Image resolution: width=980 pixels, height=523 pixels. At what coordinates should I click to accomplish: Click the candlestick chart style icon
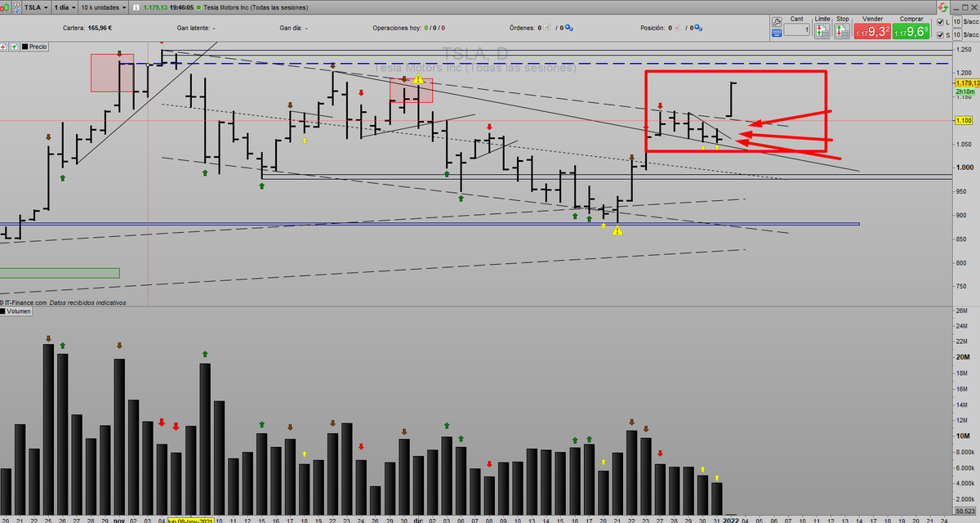[5, 7]
